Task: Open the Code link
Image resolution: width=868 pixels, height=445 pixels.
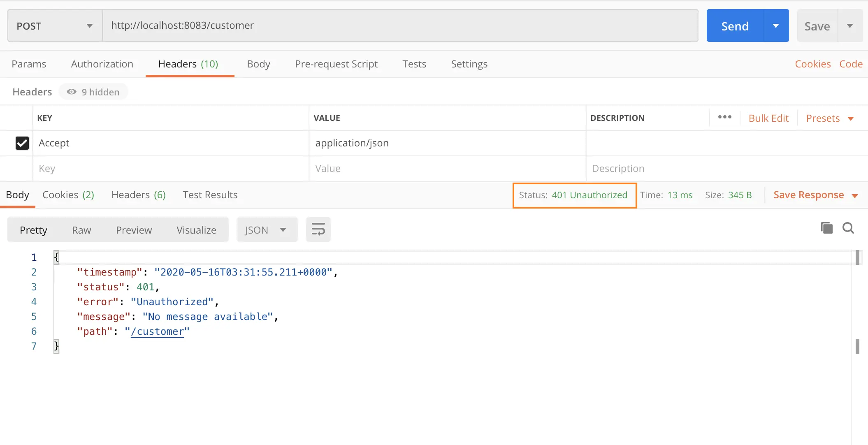Action: pos(851,64)
